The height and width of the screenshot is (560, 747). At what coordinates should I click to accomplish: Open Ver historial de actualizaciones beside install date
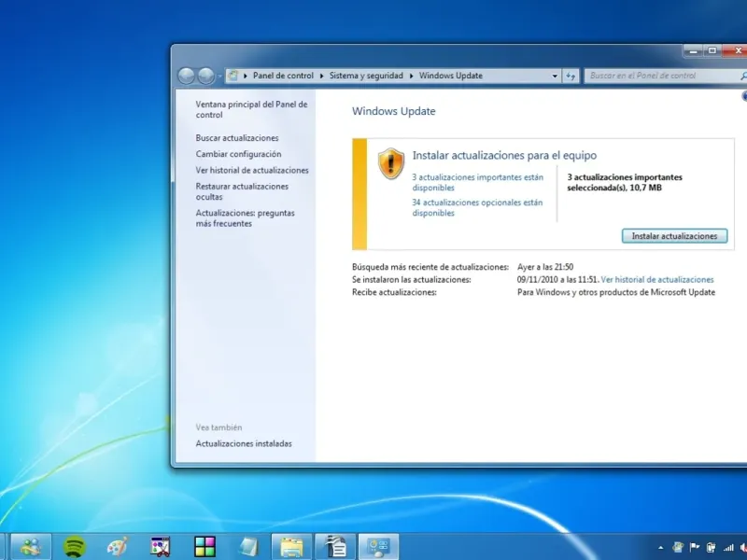click(657, 279)
